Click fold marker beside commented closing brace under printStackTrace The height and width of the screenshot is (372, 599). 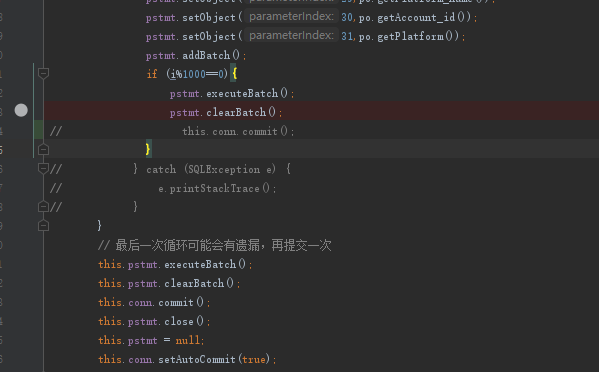point(43,207)
